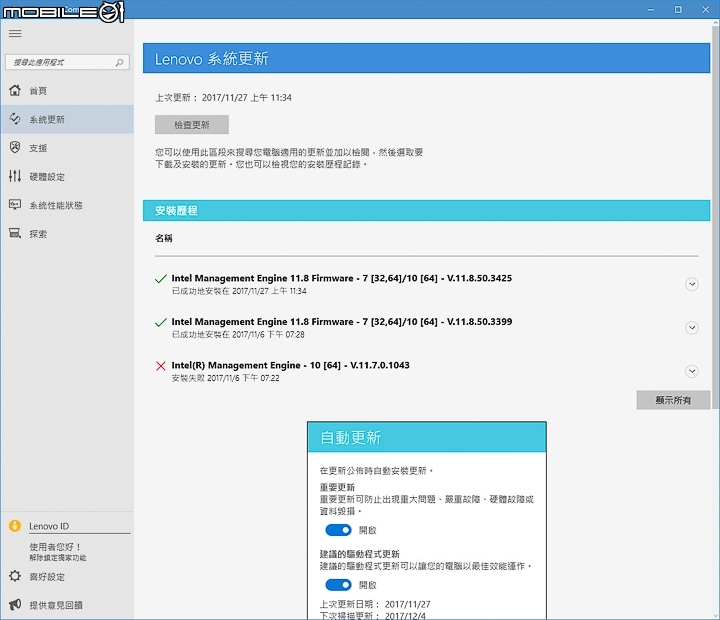Click 上次更新日期 2017/11/27 text
This screenshot has width=720, height=620.
click(x=375, y=604)
